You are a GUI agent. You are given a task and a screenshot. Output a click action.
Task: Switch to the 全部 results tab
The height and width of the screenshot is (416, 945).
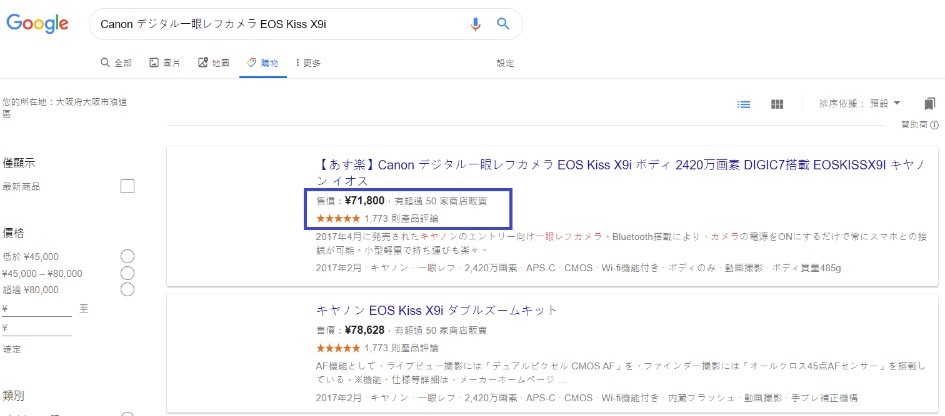pos(116,63)
